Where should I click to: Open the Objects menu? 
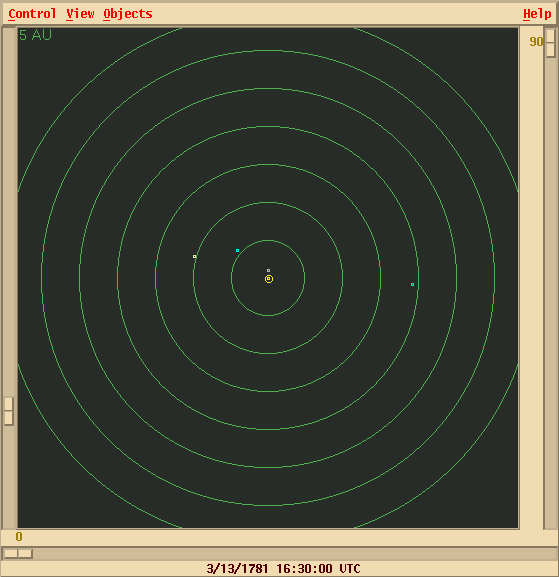point(128,14)
